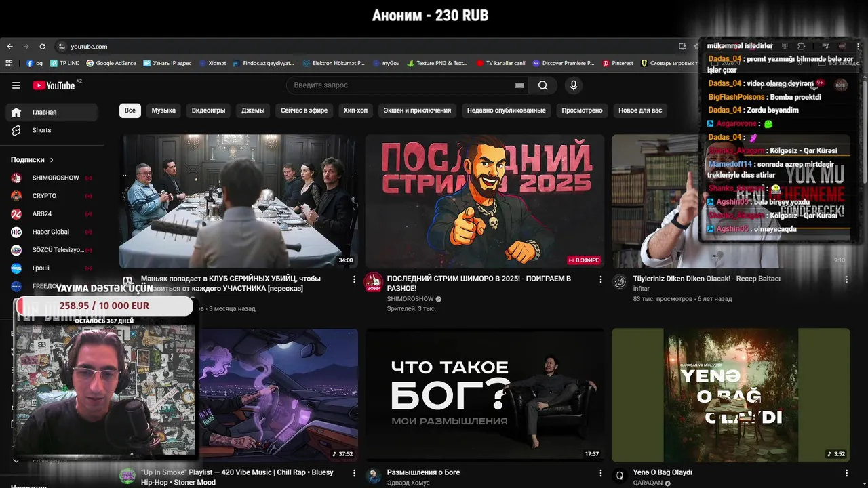Select the Просмотрено filter chip
Image resolution: width=868 pixels, height=488 pixels.
582,110
